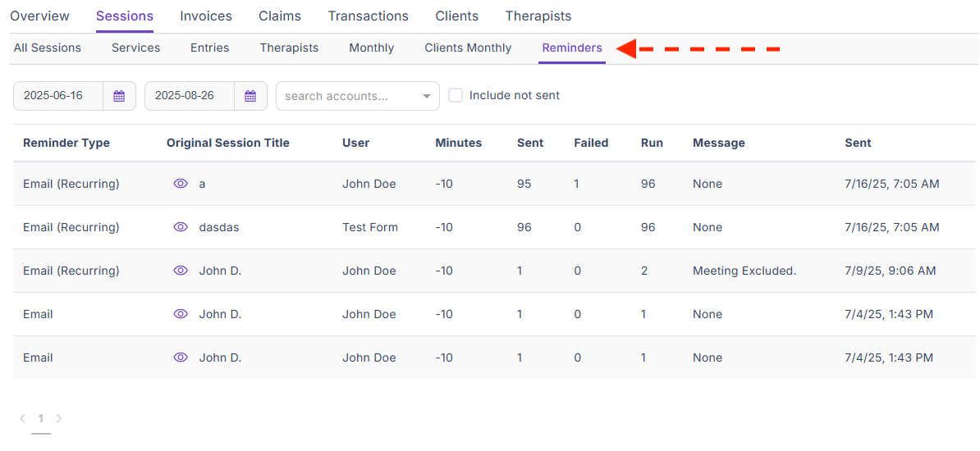
Task: Open the Services sub-tab
Action: pos(135,48)
